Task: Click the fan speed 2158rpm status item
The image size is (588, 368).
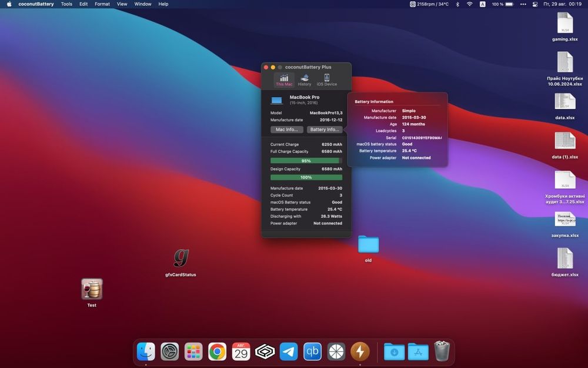Action: 429,4
